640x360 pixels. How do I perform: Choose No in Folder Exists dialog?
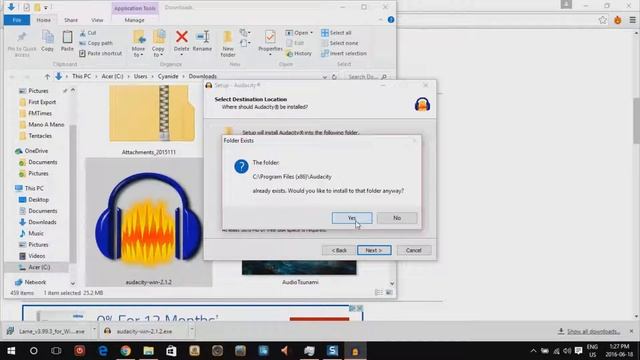[x=397, y=218]
